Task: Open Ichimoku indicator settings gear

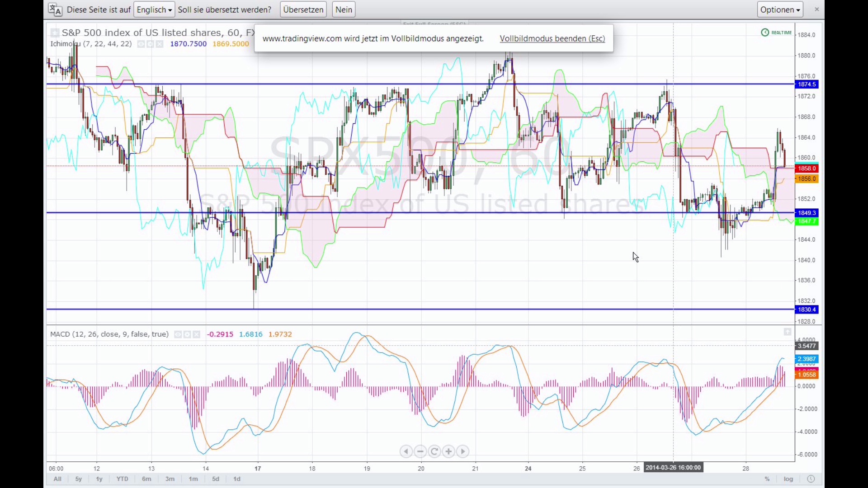Action: coord(151,44)
